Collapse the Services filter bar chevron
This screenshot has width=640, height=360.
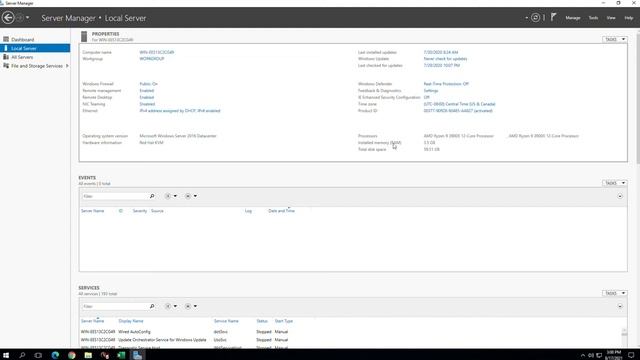coord(620,307)
